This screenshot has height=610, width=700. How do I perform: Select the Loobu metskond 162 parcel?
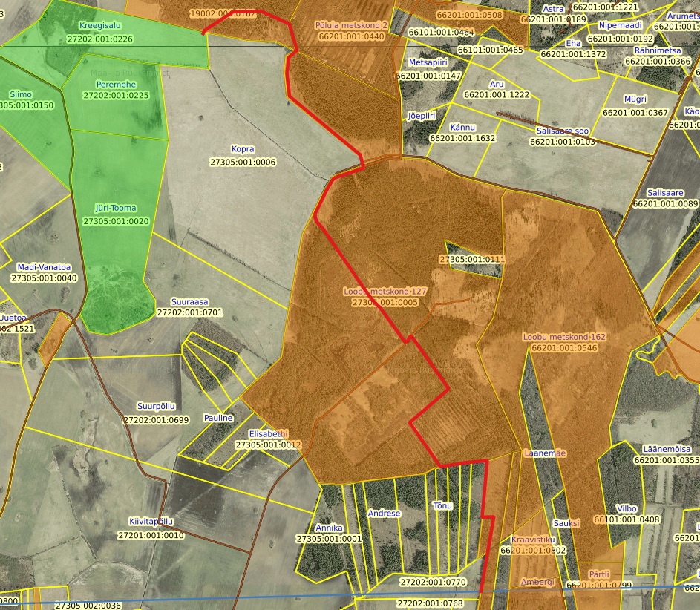coord(564,337)
